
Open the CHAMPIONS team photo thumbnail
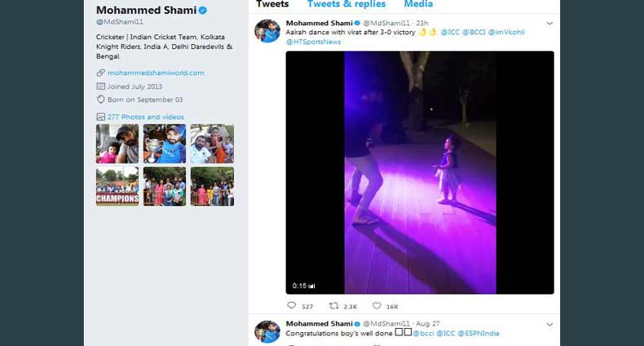[x=117, y=186]
